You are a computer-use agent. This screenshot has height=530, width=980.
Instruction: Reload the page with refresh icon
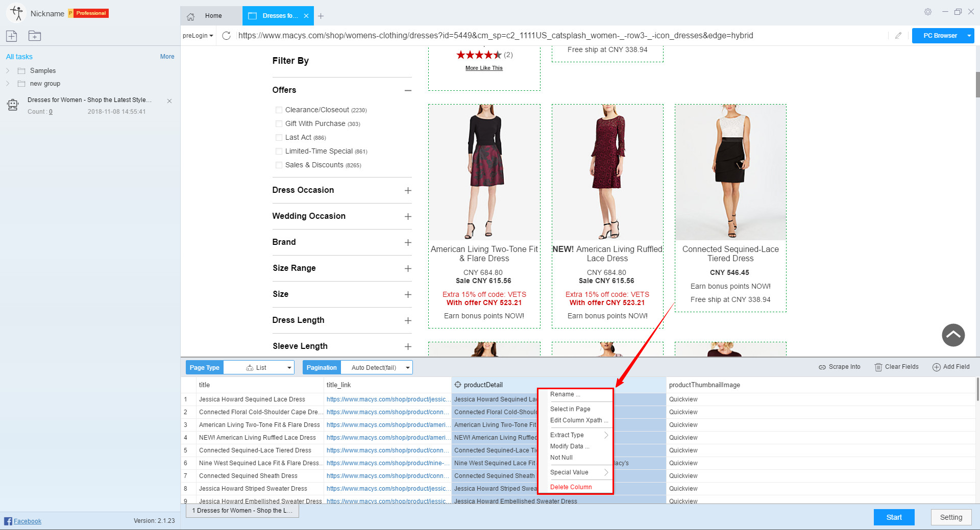[227, 36]
